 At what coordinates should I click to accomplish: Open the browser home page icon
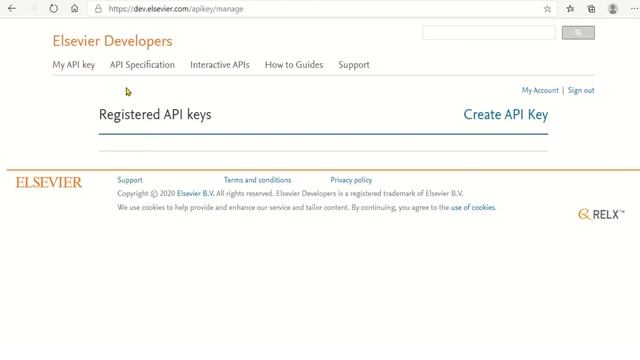74,9
